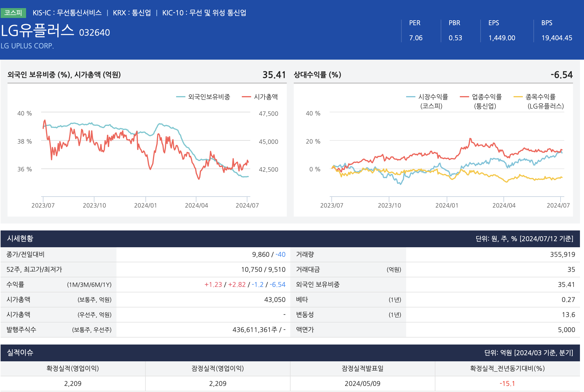Click the BPS value 19,404.45

click(x=557, y=38)
